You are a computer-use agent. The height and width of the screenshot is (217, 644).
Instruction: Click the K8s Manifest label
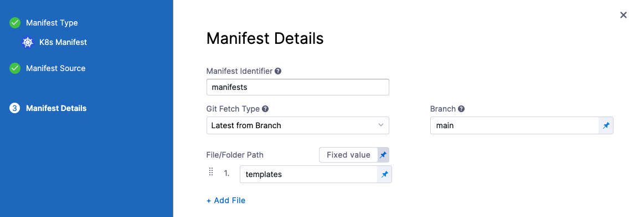click(x=63, y=42)
